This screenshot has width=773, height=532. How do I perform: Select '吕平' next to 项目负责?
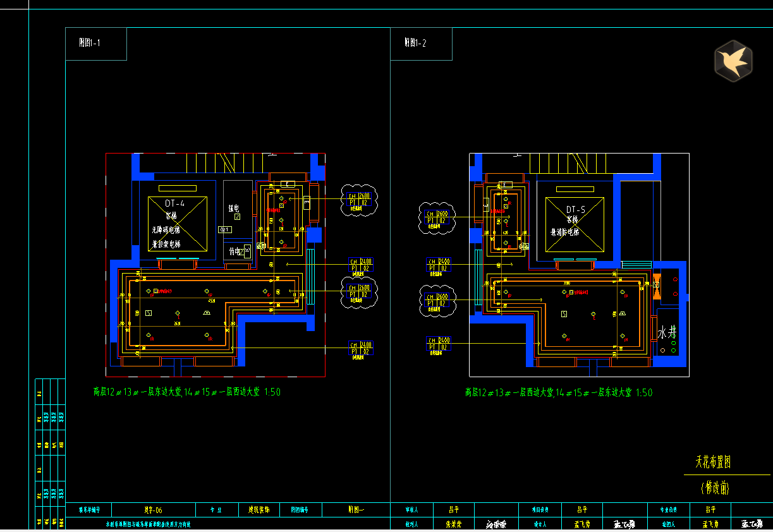pyautogui.click(x=582, y=509)
